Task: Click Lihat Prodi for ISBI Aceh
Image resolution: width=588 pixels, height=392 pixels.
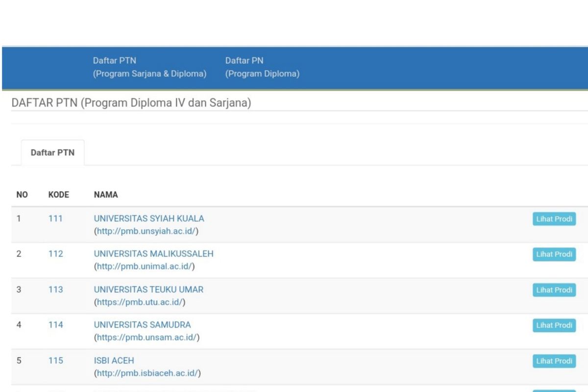Action: pyautogui.click(x=554, y=361)
